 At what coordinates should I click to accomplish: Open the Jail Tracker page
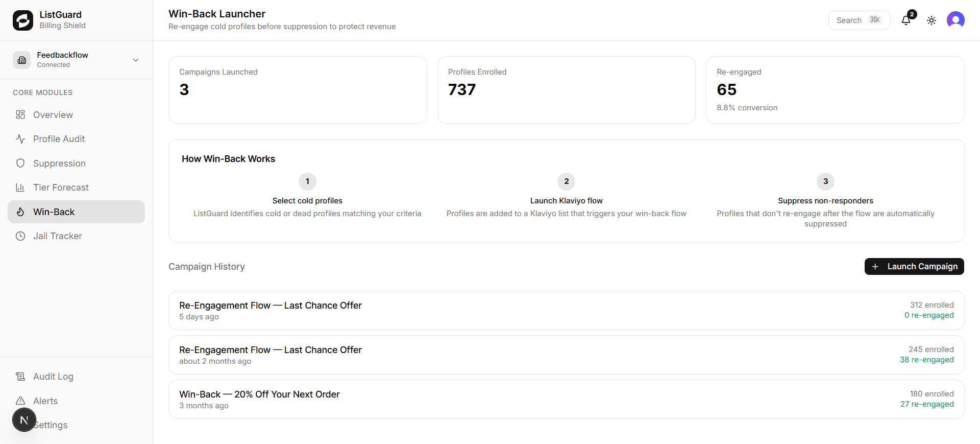pos(57,236)
